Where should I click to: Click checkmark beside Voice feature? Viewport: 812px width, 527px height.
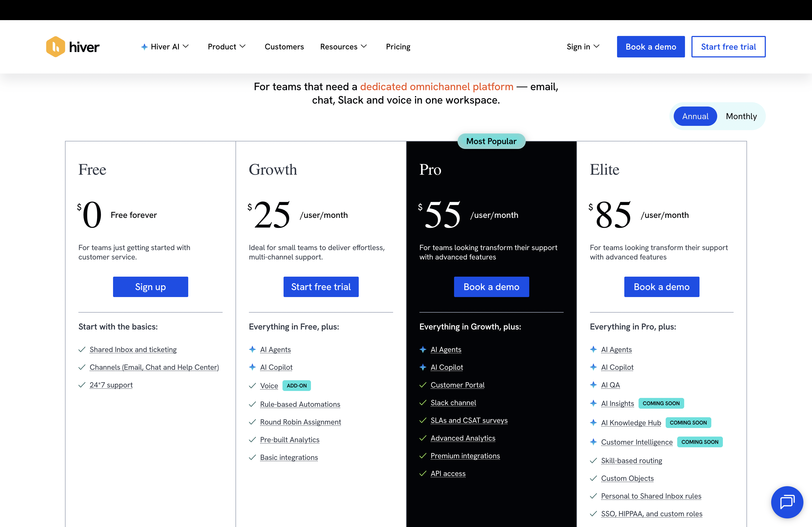click(252, 386)
